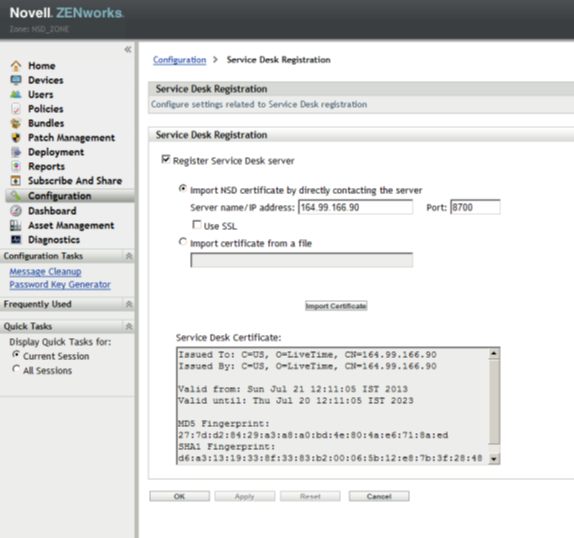The image size is (574, 538).
Task: Click the OK button
Action: point(179,496)
